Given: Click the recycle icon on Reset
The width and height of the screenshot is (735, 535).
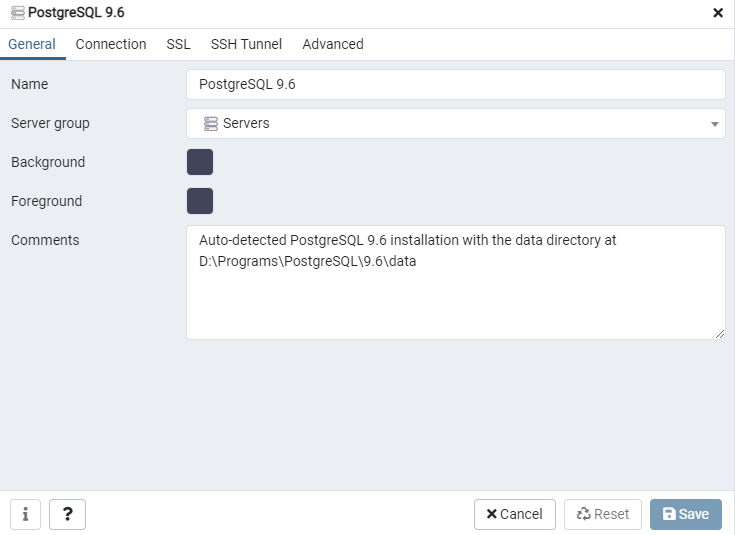Looking at the screenshot, I should (584, 514).
